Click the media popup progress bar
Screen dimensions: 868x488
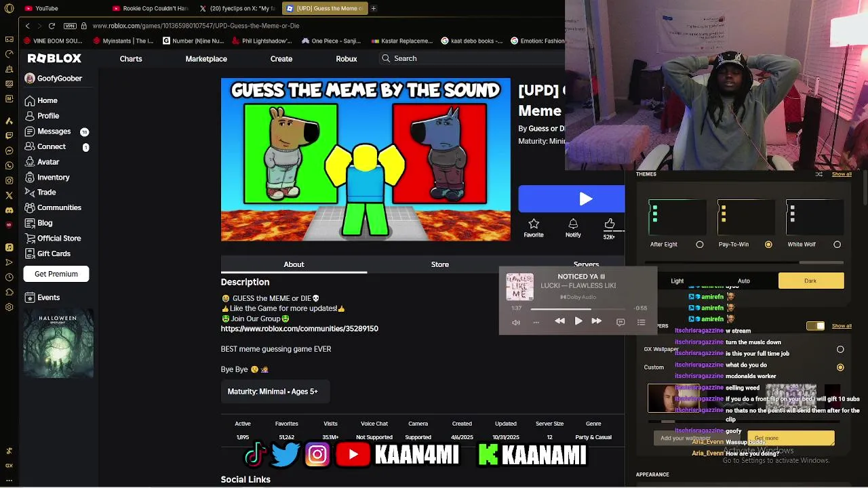point(578,308)
